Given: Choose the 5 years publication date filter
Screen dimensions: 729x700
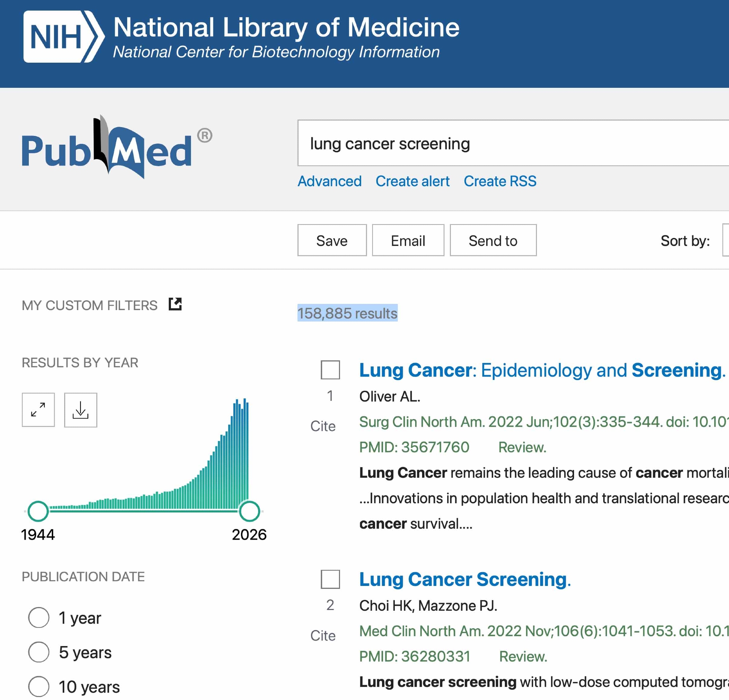Looking at the screenshot, I should point(39,652).
